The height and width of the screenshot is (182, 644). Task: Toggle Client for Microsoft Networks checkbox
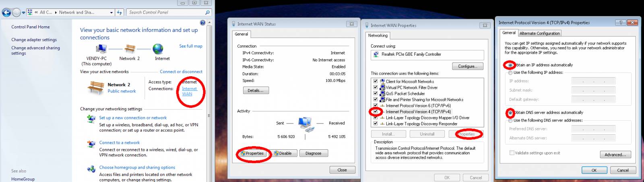pos(376,81)
